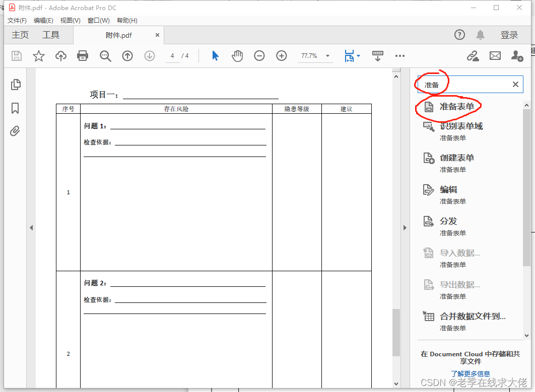Open the help question mark icon
Image resolution: width=535 pixels, height=392 pixels.
pyautogui.click(x=459, y=35)
